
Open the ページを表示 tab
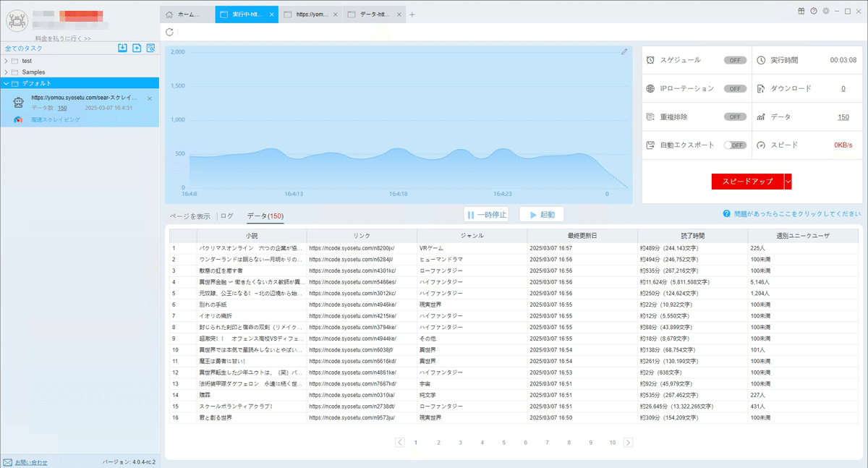click(x=190, y=216)
